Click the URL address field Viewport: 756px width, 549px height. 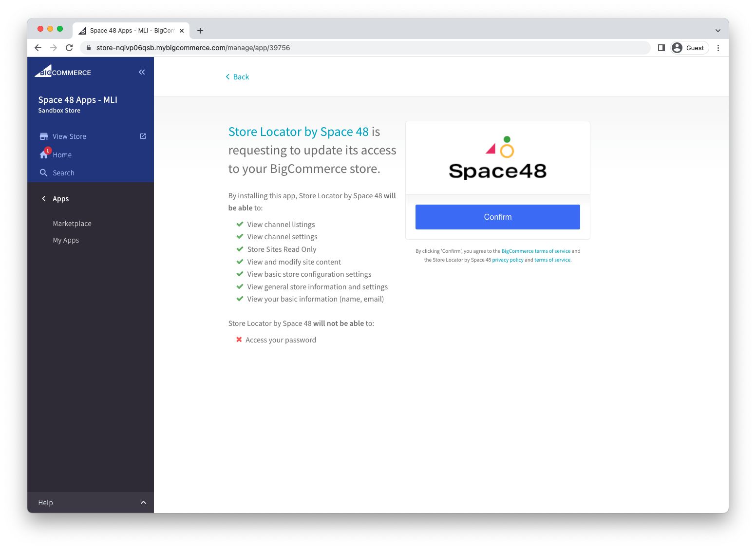tap(365, 48)
